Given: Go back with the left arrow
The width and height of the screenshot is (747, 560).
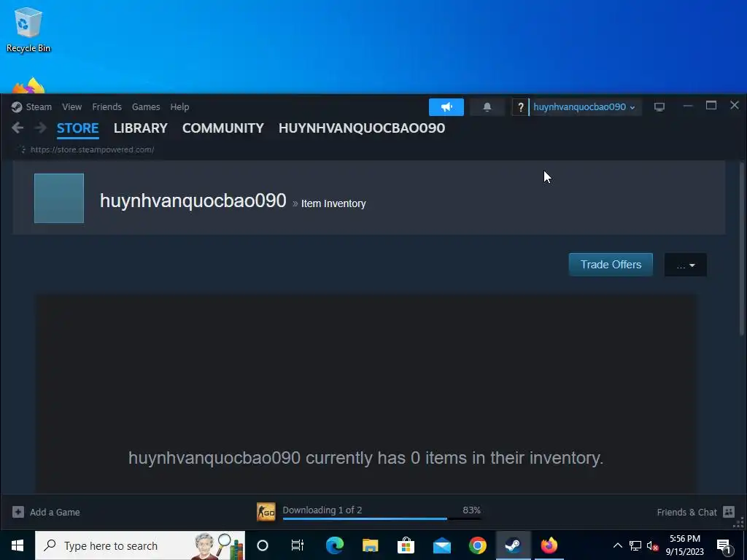Looking at the screenshot, I should [18, 128].
